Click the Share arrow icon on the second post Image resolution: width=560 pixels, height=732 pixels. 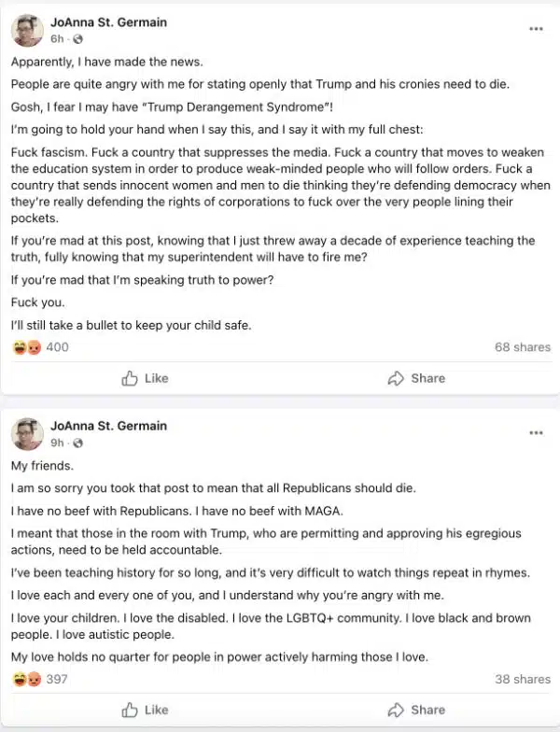tap(396, 710)
